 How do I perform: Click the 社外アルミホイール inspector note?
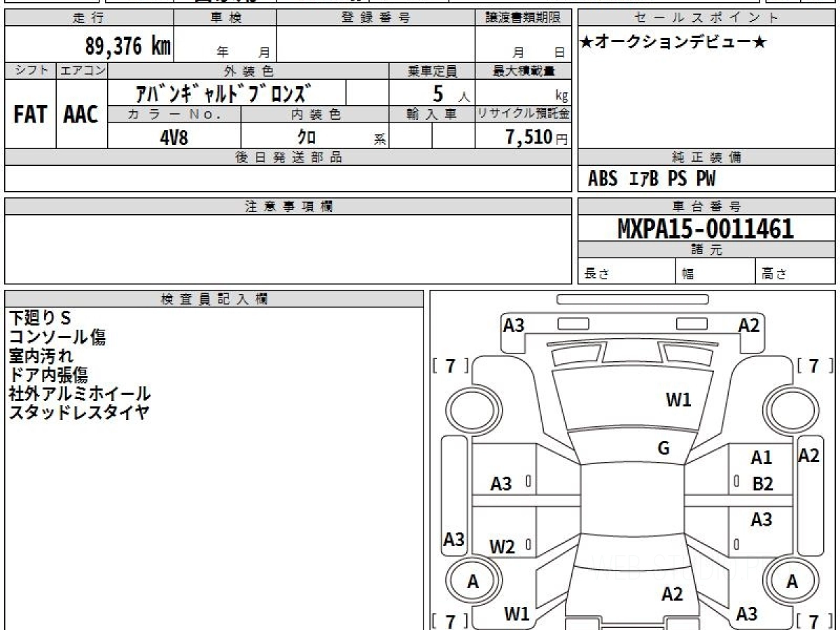coord(80,393)
